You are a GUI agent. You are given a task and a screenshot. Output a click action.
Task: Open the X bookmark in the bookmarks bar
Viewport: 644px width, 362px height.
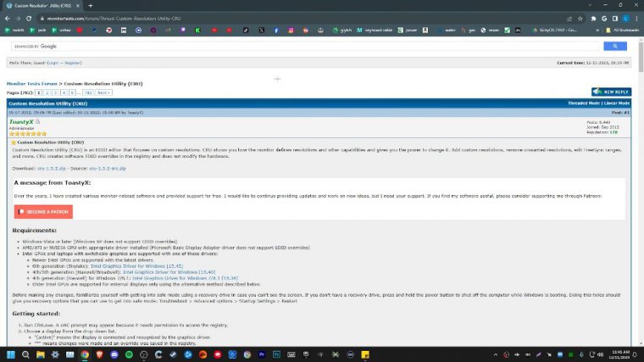(262, 30)
